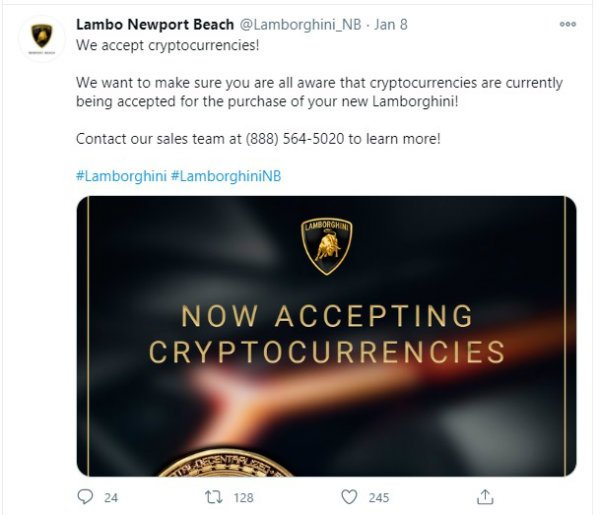
Task: Click the Lamborghini profile avatar
Action: pyautogui.click(x=42, y=39)
